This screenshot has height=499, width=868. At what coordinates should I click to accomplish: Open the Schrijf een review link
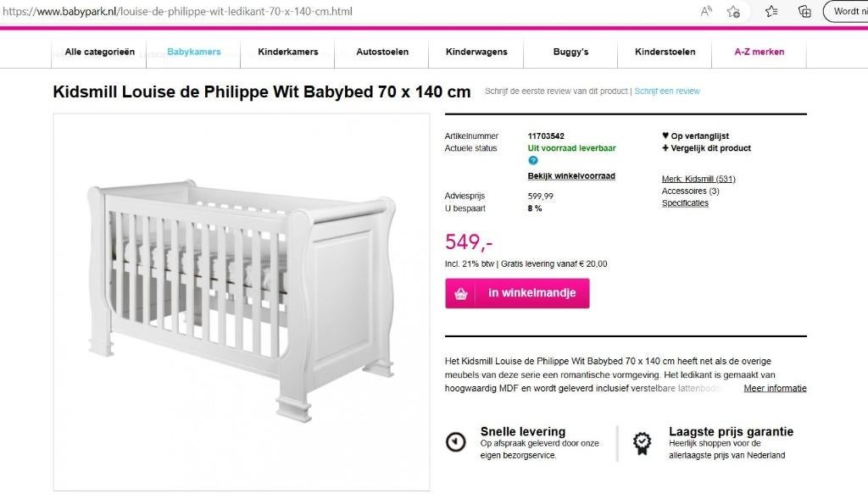point(667,90)
